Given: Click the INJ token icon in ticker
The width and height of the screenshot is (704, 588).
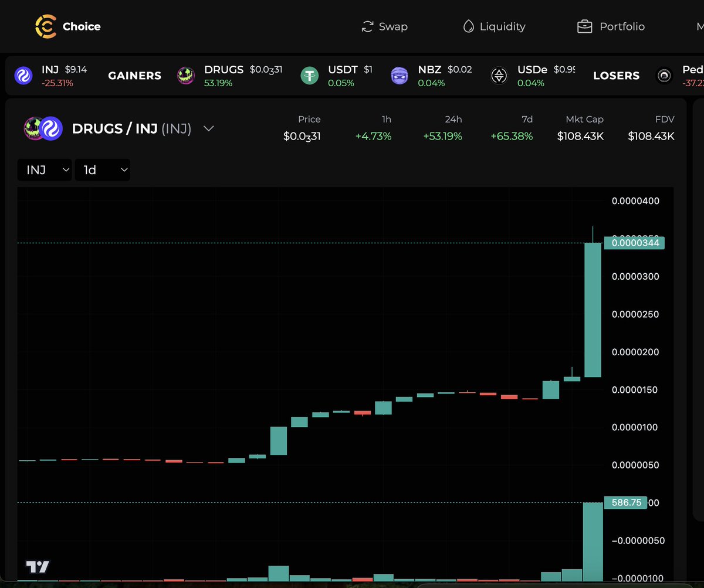Looking at the screenshot, I should coord(23,76).
